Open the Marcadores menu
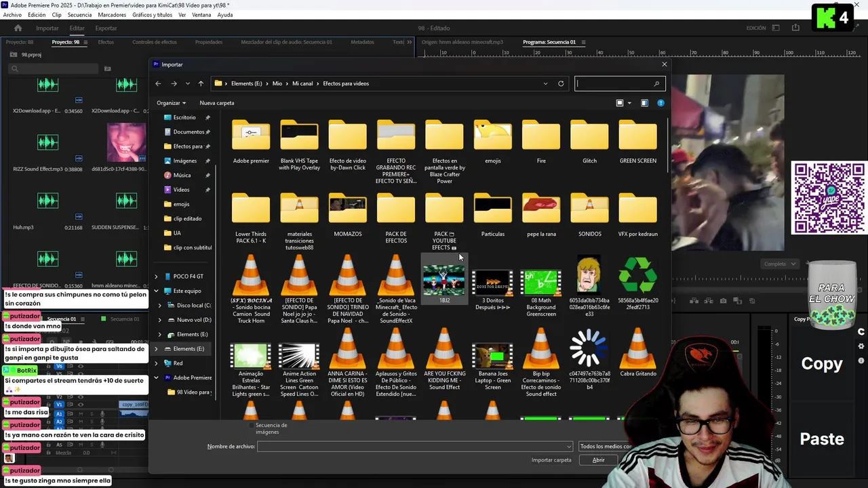 coord(112,15)
